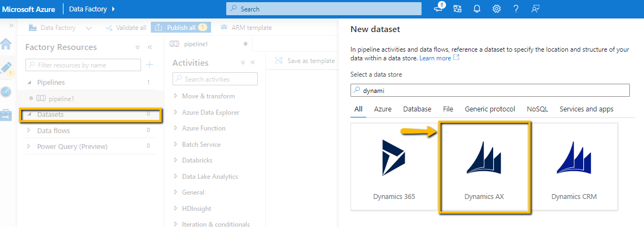Open the notifications bell
The image size is (644, 237).
coord(477,9)
